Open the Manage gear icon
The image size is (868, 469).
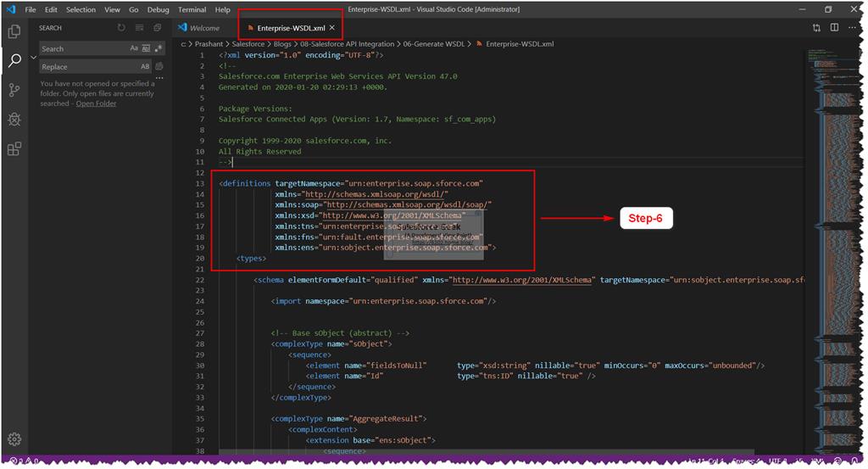[14, 438]
